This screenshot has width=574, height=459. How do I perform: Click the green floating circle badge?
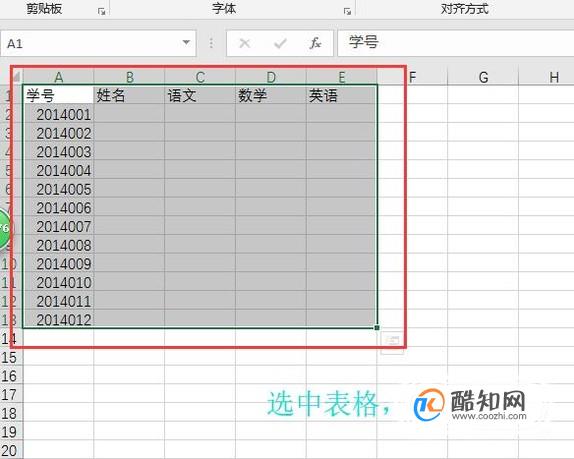coord(4,229)
